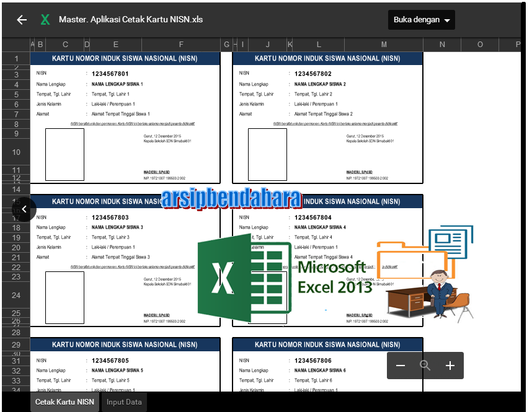Select row header 24

tap(16, 296)
